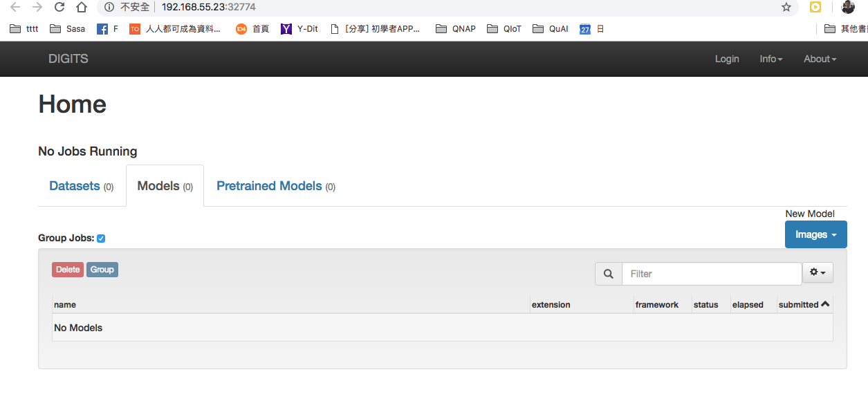Open the QNAP bookmark folder

coord(456,29)
